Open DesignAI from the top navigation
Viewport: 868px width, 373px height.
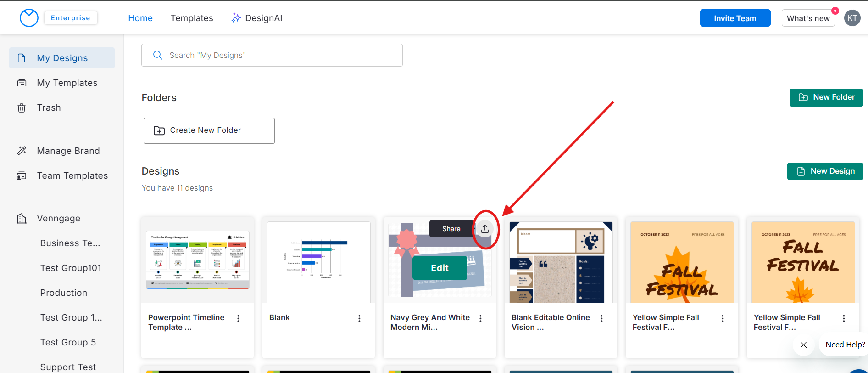pyautogui.click(x=257, y=18)
